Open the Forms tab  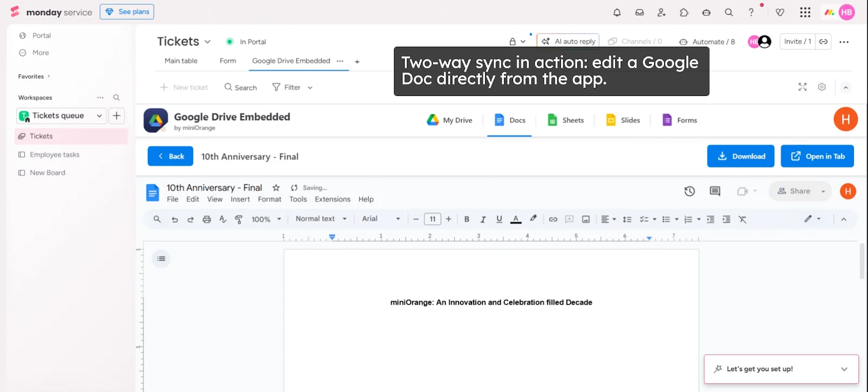[x=680, y=120]
